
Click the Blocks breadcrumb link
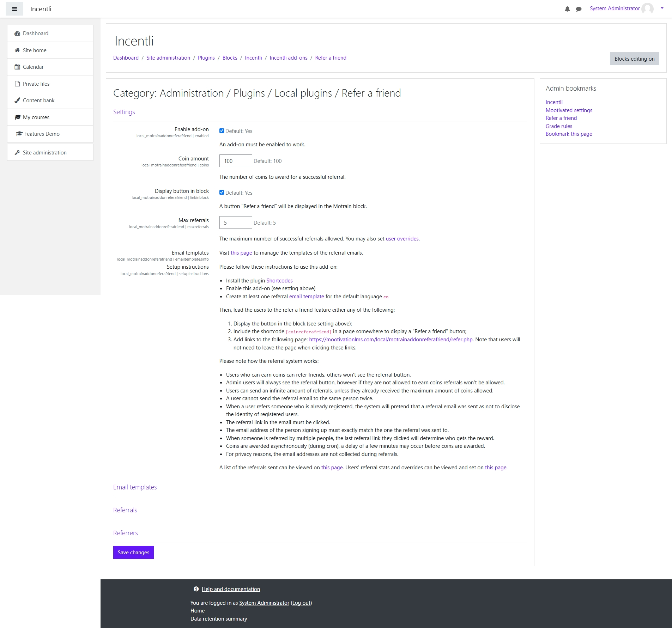[230, 58]
